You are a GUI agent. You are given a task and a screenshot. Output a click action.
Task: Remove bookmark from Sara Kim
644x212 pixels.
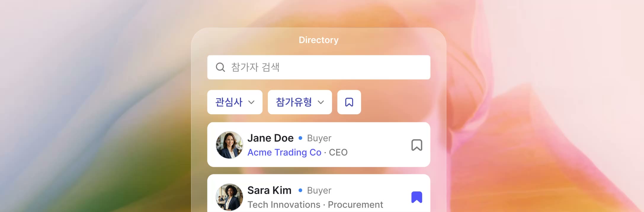pyautogui.click(x=416, y=197)
